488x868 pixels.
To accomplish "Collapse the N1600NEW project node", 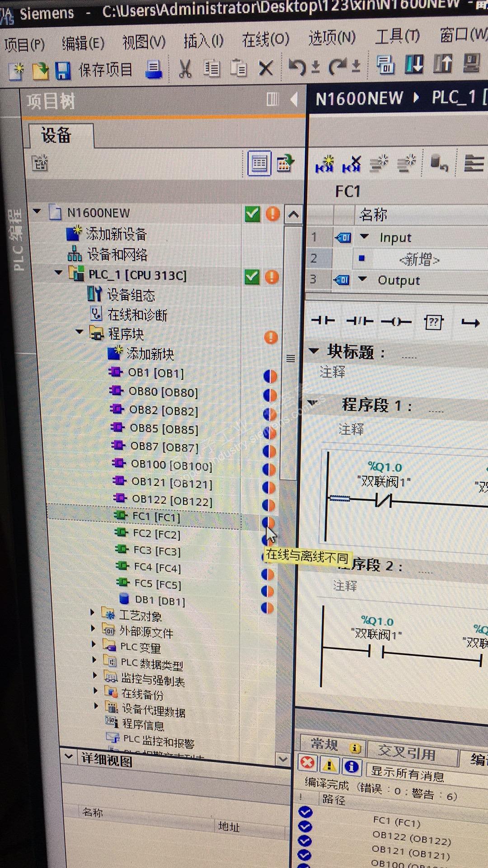I will tap(37, 212).
